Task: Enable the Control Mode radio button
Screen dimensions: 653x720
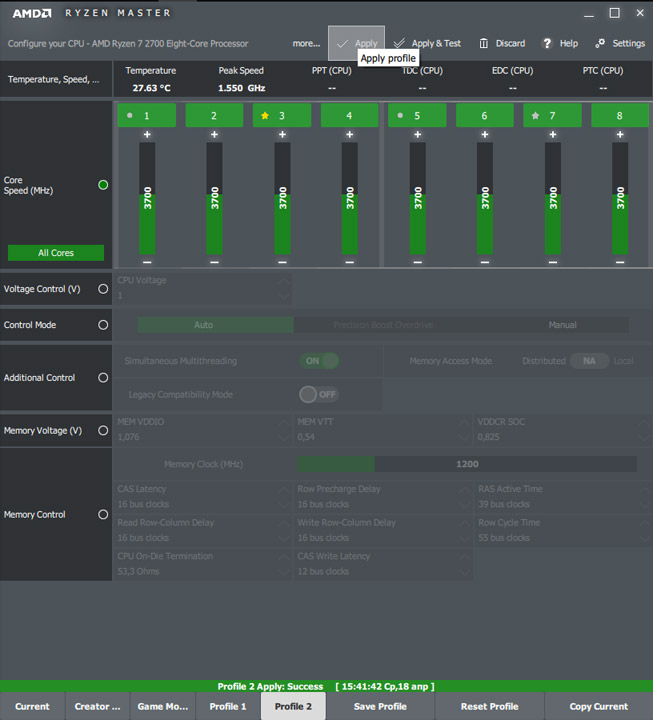Action: (103, 325)
